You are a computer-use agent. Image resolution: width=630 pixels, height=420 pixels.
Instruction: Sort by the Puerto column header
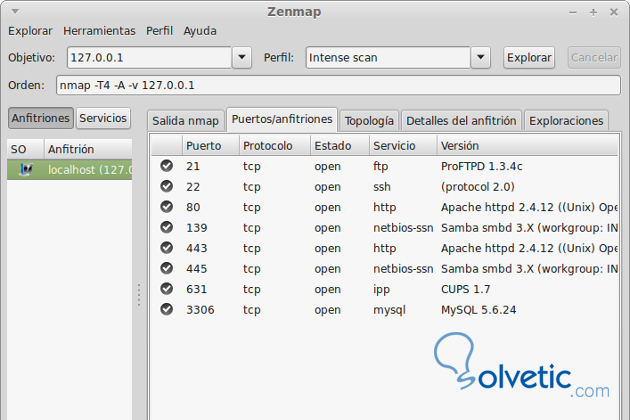click(211, 145)
